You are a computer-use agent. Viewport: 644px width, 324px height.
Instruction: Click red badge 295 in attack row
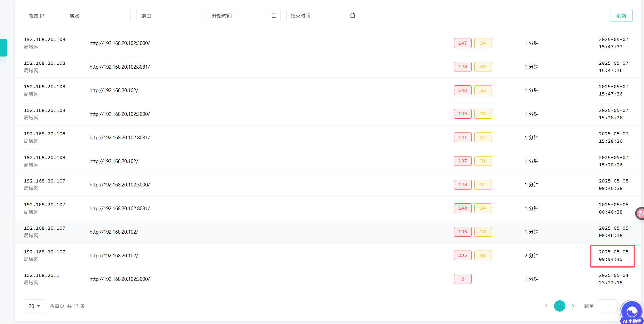point(463,255)
